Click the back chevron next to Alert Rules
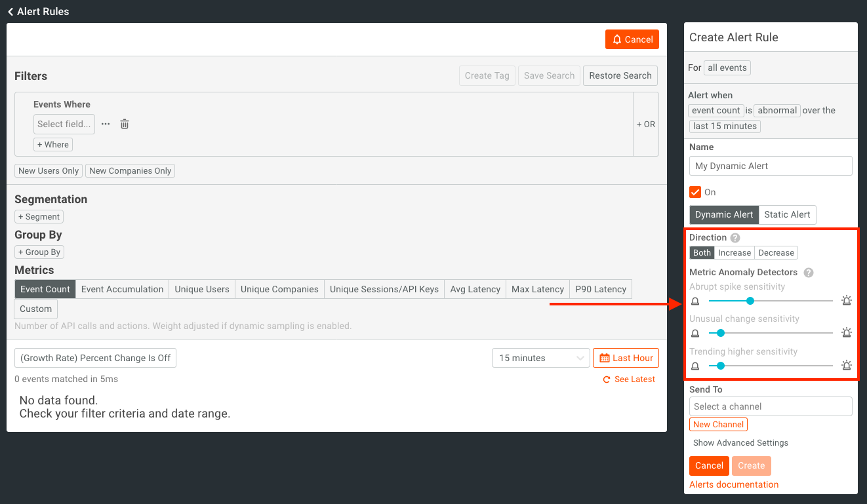The width and height of the screenshot is (867, 504). coord(10,11)
